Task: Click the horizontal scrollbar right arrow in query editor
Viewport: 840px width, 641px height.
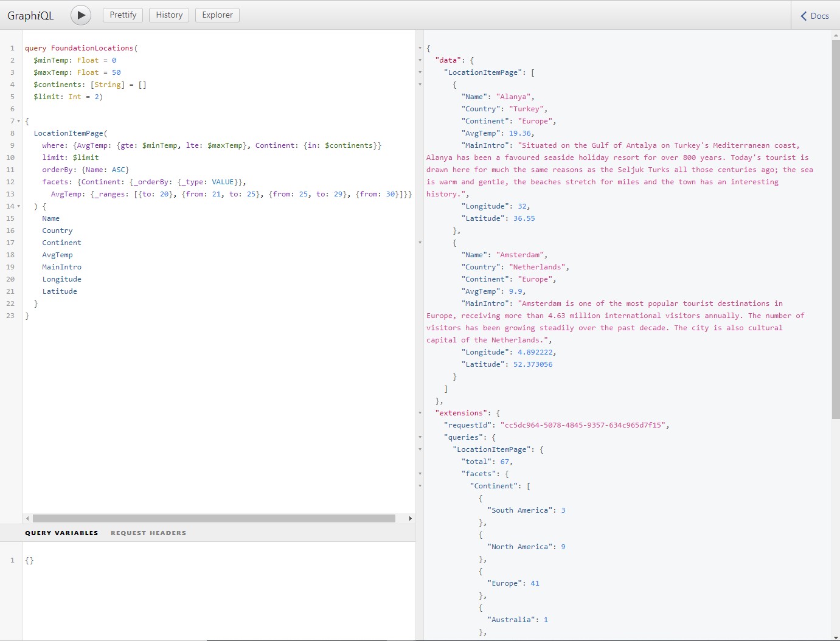Action: click(x=410, y=519)
